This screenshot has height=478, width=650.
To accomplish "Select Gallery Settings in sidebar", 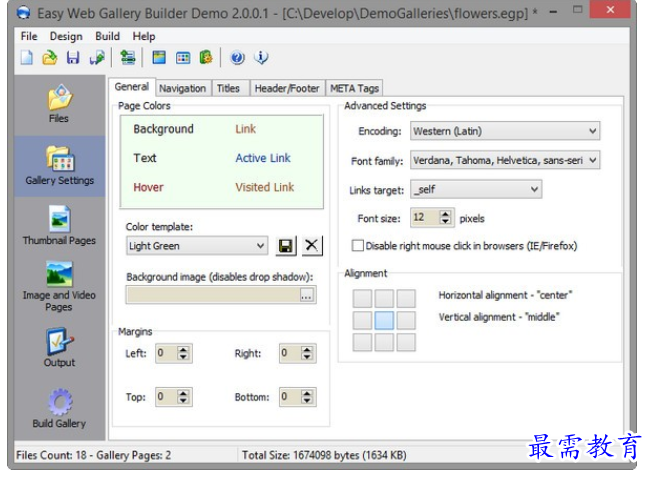I will pyautogui.click(x=59, y=166).
